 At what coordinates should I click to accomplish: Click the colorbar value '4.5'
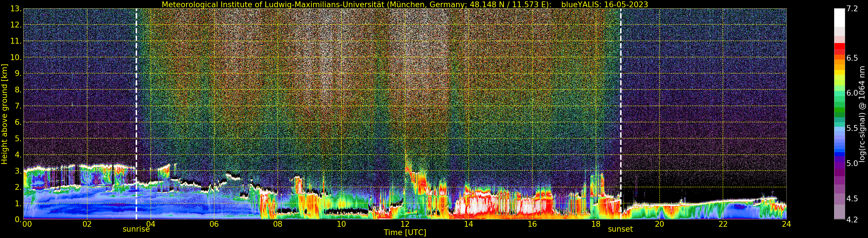pos(852,199)
